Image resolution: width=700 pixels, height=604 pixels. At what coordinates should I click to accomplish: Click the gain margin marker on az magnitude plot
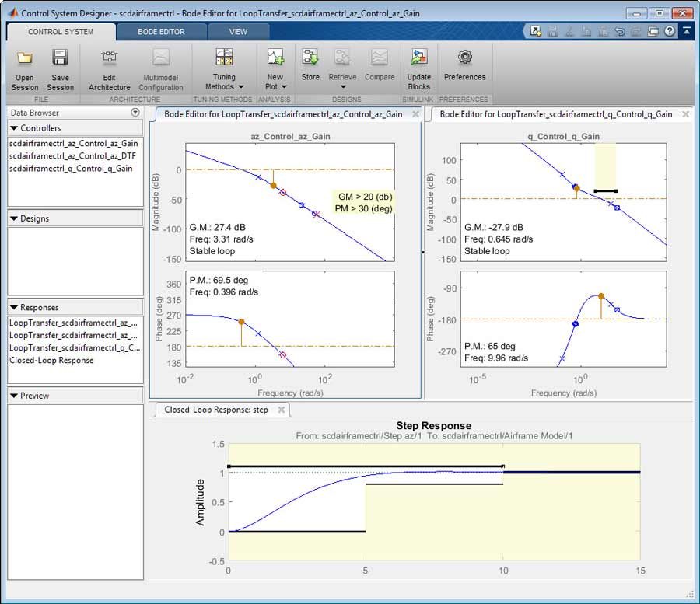[273, 185]
